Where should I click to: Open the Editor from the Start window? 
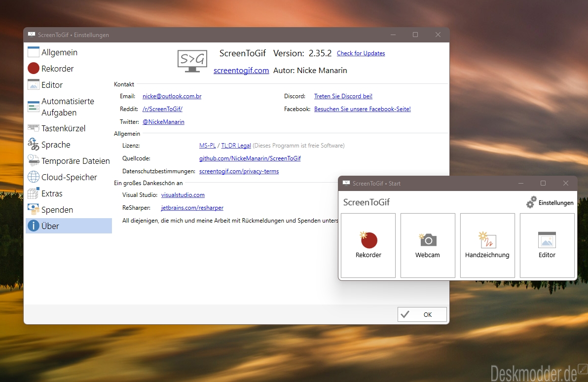click(x=547, y=245)
